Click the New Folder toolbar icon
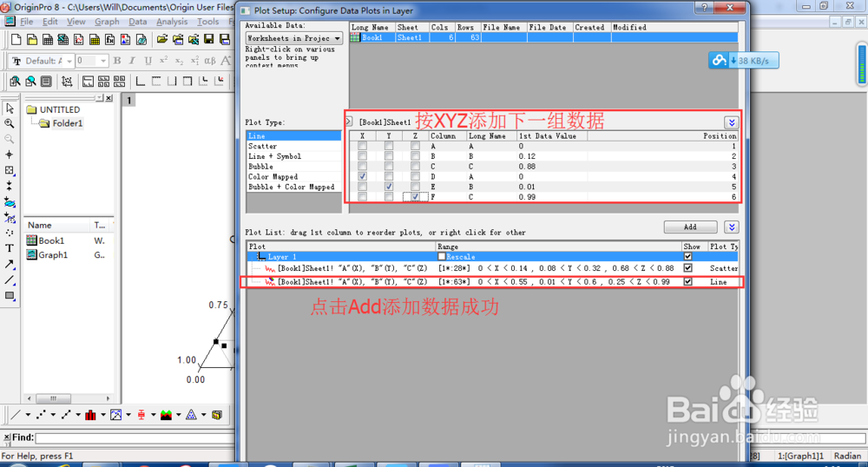 click(32, 39)
